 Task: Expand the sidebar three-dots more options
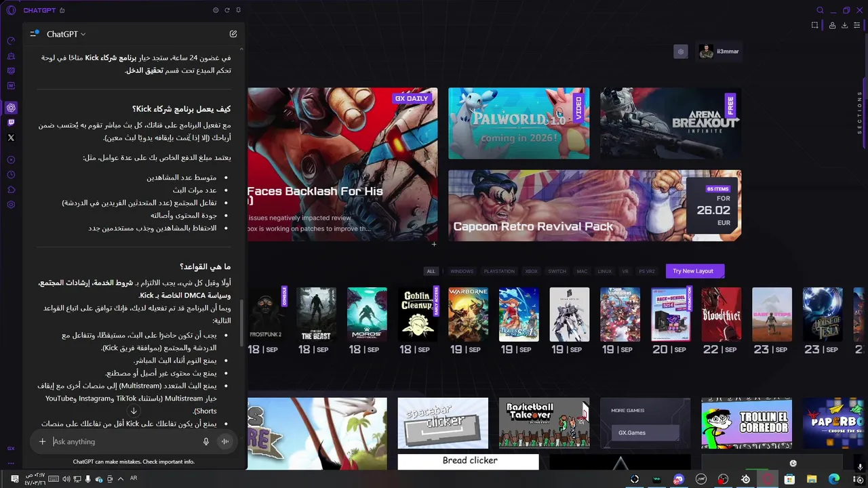coord(11,463)
